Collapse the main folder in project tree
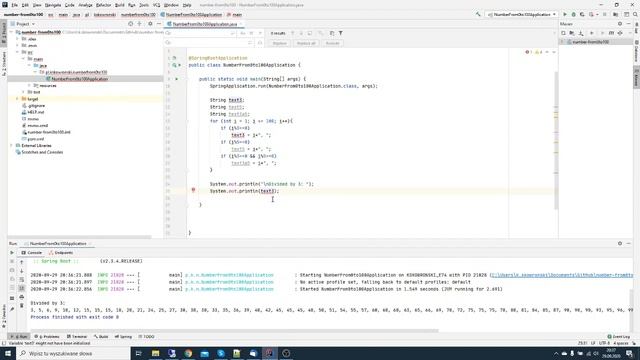The height and width of the screenshot is (360, 640). click(23, 59)
